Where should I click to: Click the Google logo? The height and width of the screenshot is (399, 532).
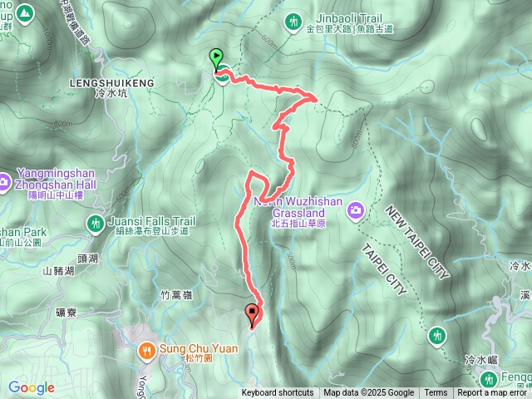(32, 388)
